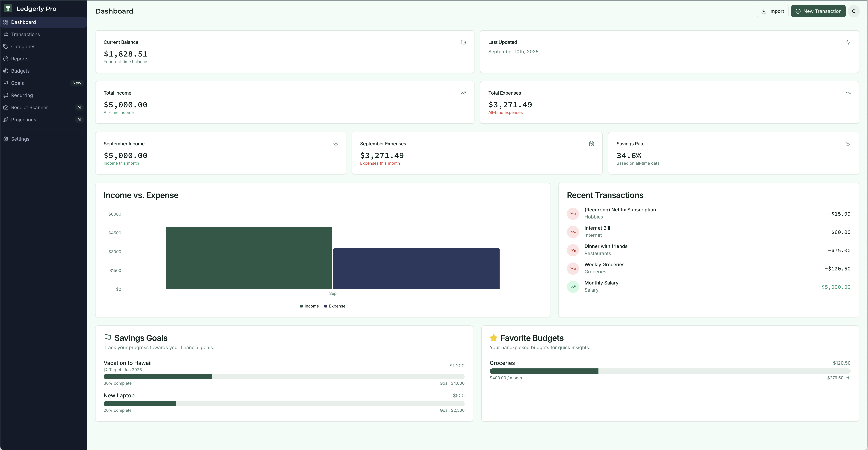The height and width of the screenshot is (450, 868).
Task: Open the user avatar menu
Action: pyautogui.click(x=854, y=11)
